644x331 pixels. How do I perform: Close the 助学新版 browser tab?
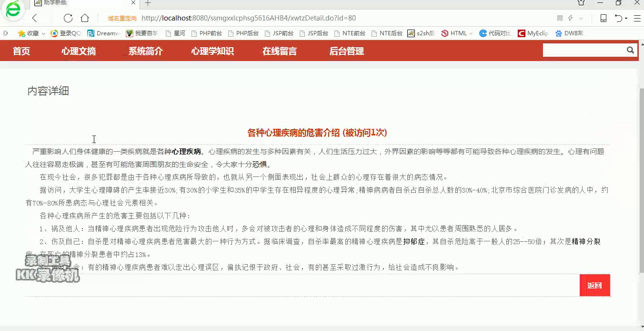(x=133, y=3)
